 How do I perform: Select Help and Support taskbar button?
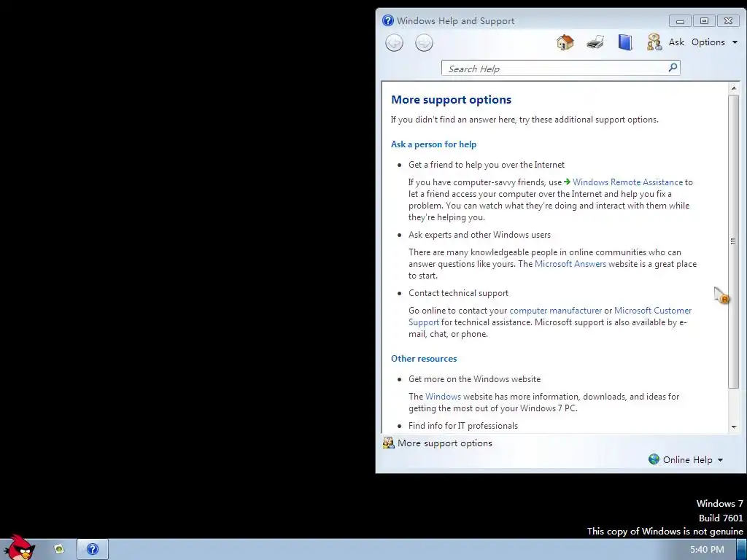coord(93,550)
